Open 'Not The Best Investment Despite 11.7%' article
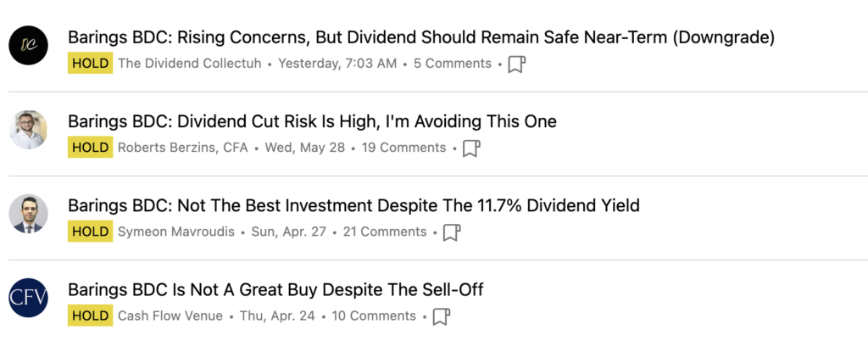868x341 pixels. 353,206
